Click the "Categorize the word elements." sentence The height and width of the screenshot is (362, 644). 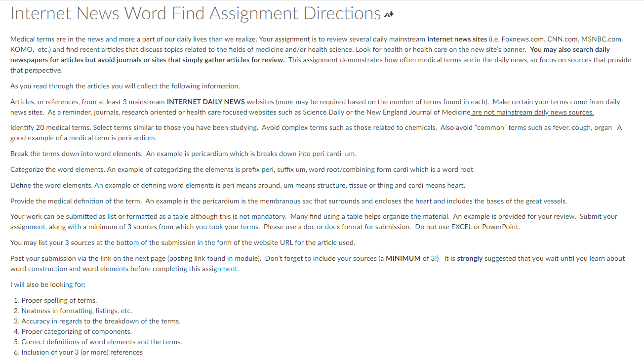pyautogui.click(x=58, y=169)
